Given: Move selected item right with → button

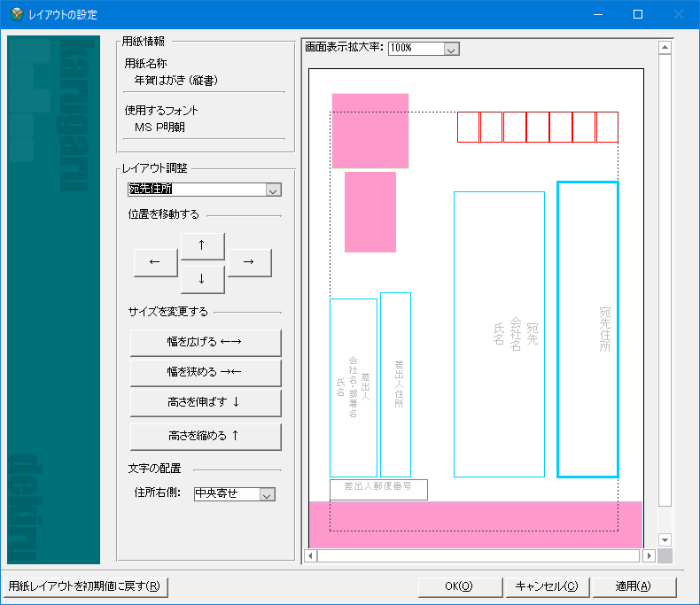Looking at the screenshot, I should point(250,262).
